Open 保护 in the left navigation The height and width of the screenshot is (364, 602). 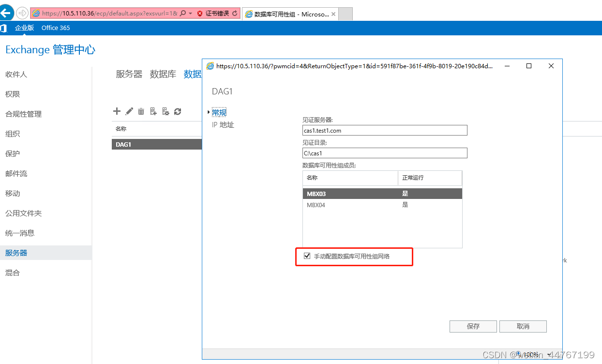tap(13, 154)
